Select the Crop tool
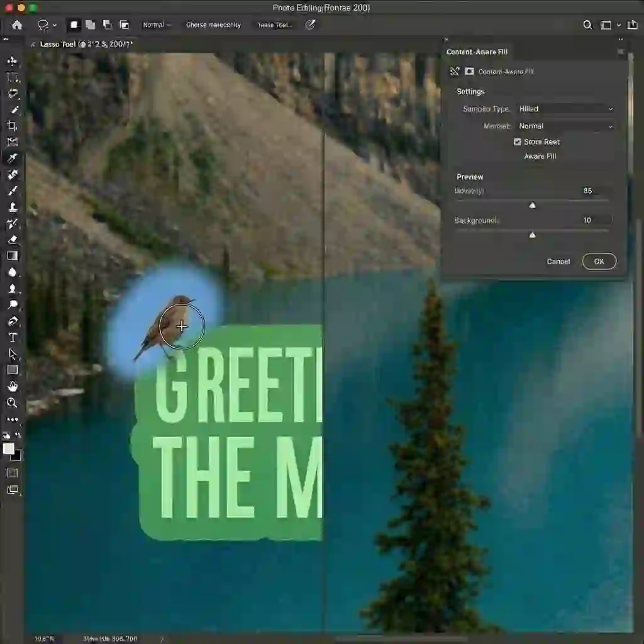This screenshot has width=644, height=644. tap(12, 125)
